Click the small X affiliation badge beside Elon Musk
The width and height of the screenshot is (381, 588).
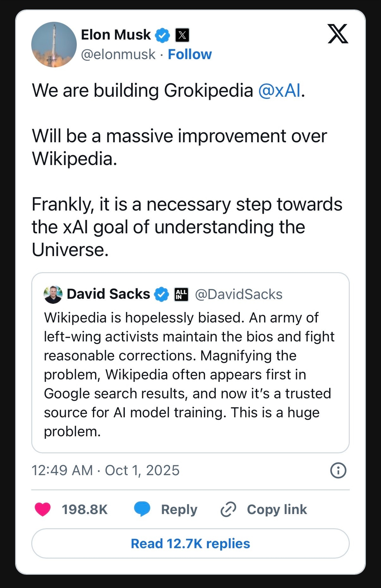[x=182, y=35]
